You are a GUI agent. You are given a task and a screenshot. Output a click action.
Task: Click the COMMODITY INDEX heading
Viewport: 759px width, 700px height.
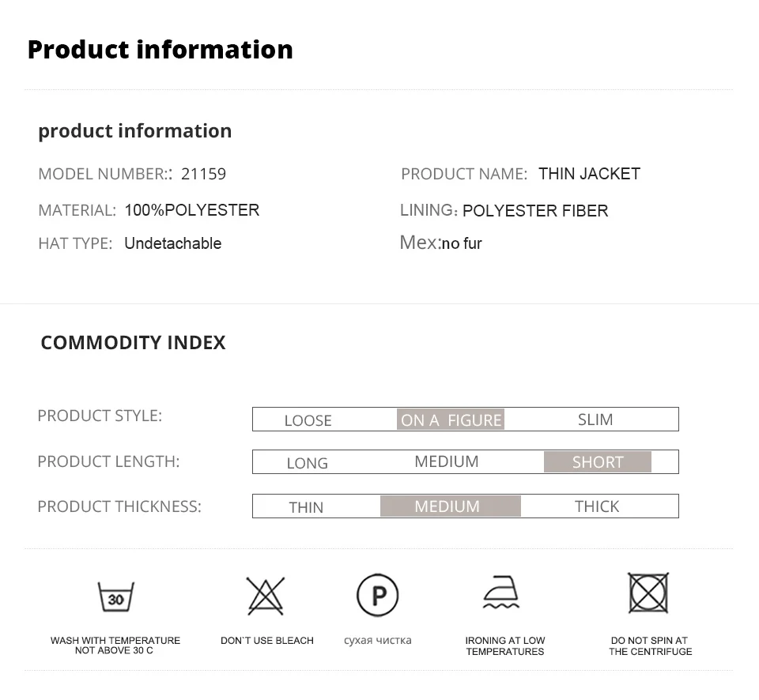[133, 343]
